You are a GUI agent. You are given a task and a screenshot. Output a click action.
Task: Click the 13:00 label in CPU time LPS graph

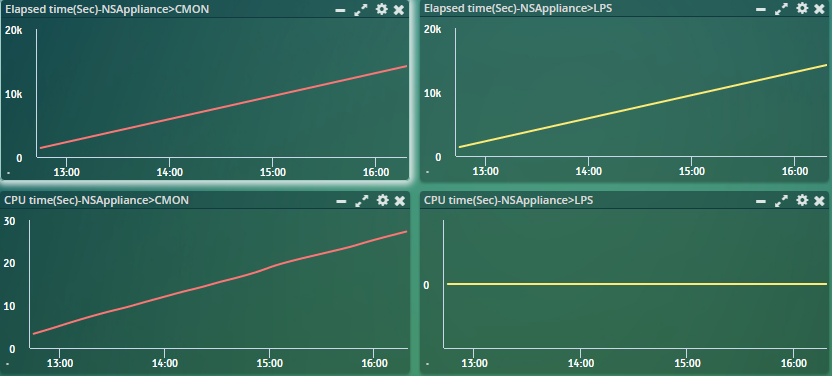tap(475, 364)
